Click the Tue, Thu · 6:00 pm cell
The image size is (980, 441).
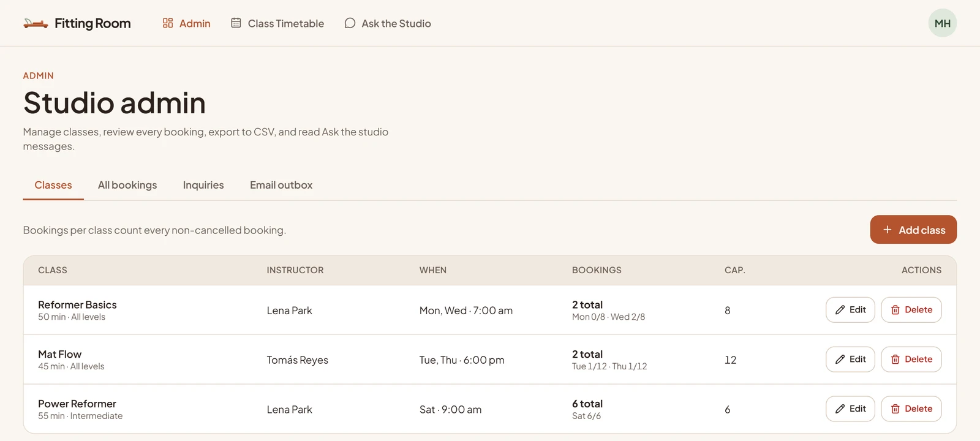tap(462, 360)
